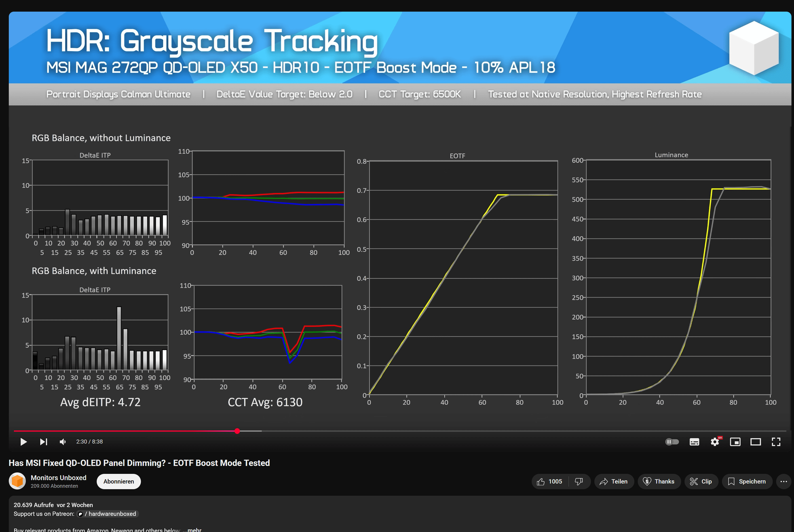Create a Clip of the video

pos(701,482)
